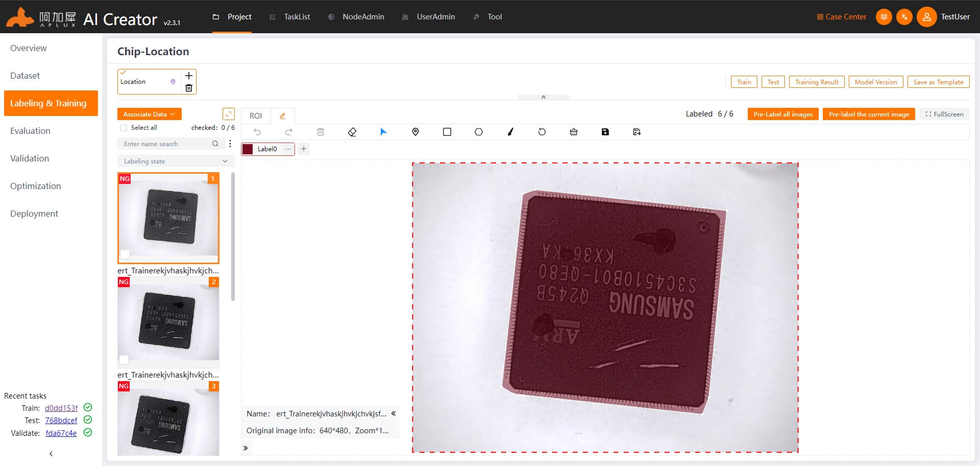
Task: Select the blue pointer arrow tool
Action: point(384,132)
